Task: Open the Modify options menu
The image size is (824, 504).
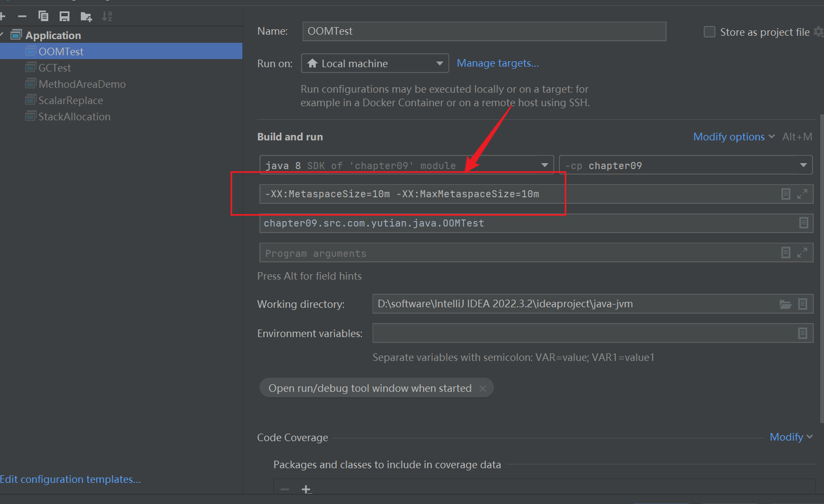Action: point(733,137)
